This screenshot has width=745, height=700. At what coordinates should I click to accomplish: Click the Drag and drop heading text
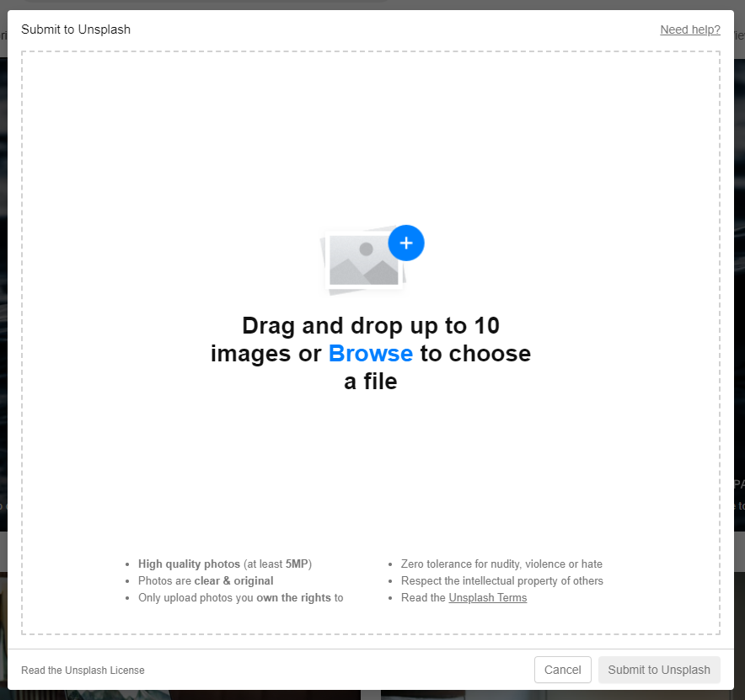click(371, 353)
